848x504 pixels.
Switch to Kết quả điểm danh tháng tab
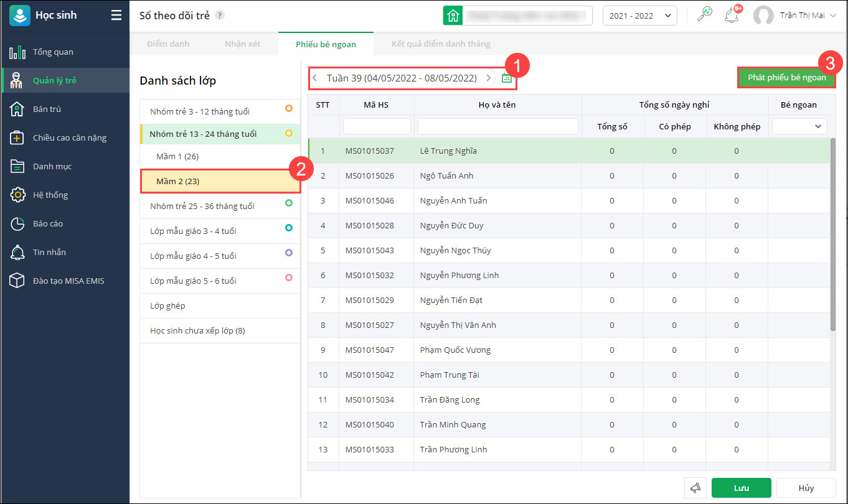(x=441, y=44)
